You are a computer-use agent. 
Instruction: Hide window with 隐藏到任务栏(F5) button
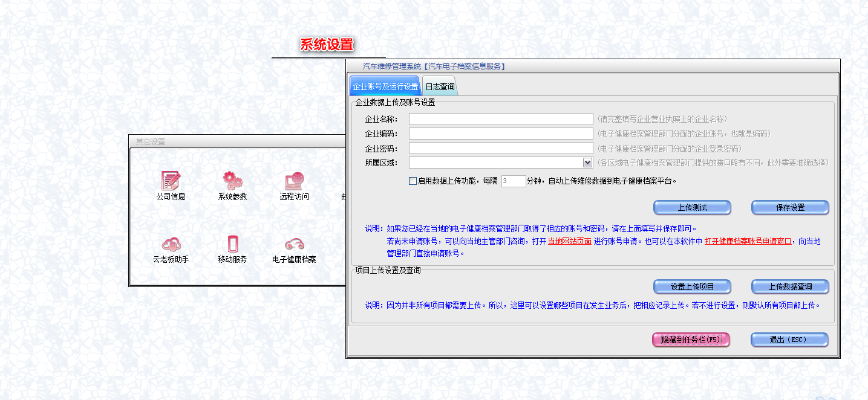point(691,340)
